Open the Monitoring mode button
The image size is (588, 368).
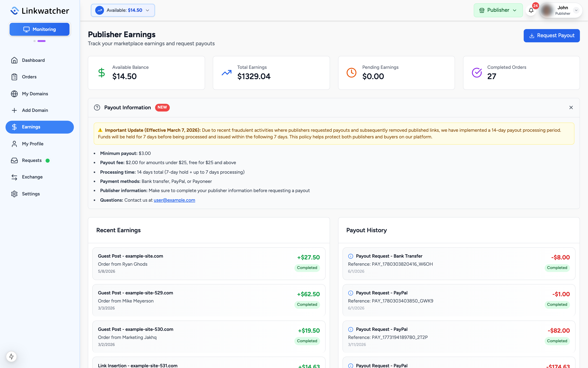click(39, 29)
